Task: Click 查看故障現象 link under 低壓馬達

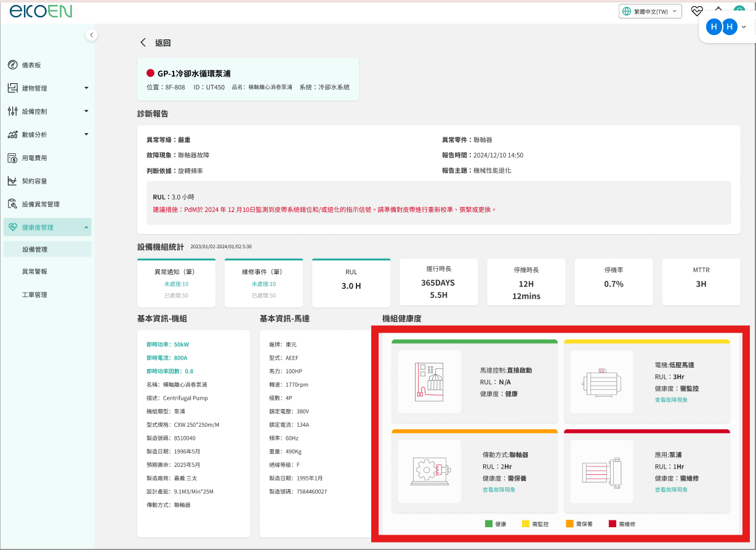Action: [671, 400]
